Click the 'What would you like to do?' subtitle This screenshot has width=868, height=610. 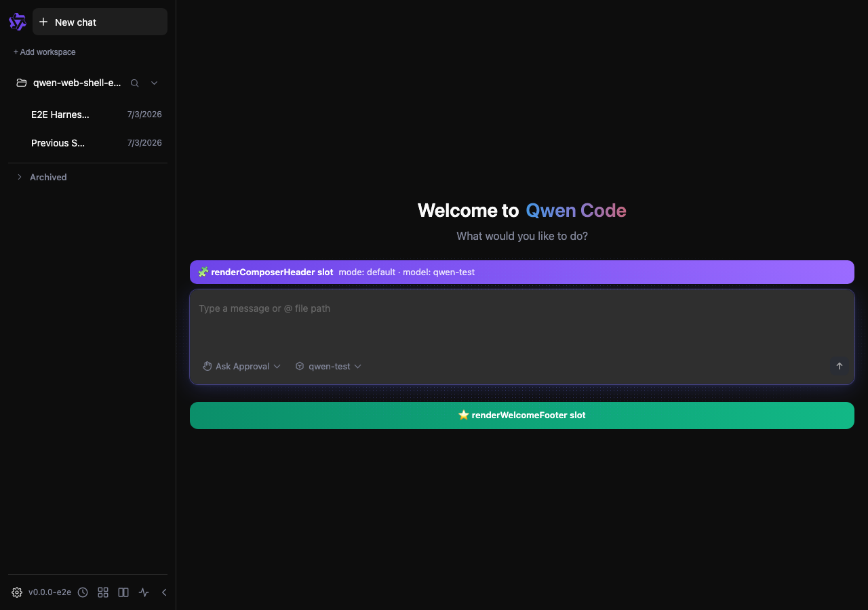tap(522, 236)
